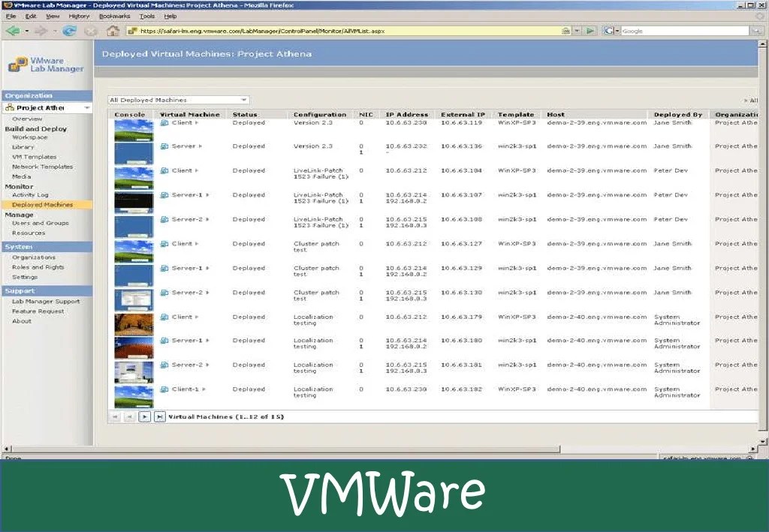This screenshot has height=532, width=769.
Task: Open the History menu
Action: [79, 17]
